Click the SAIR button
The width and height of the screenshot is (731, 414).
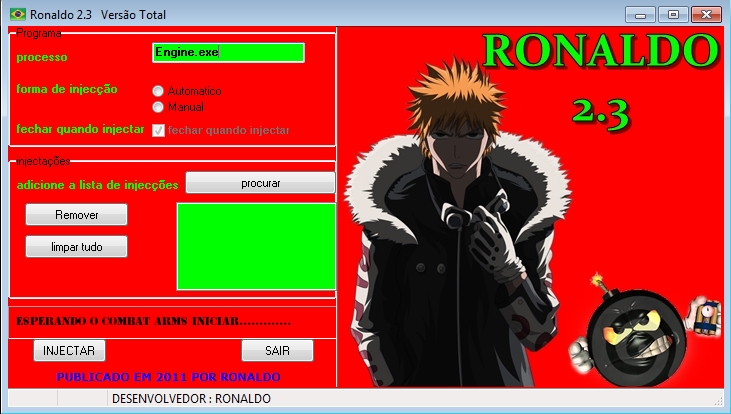point(277,351)
